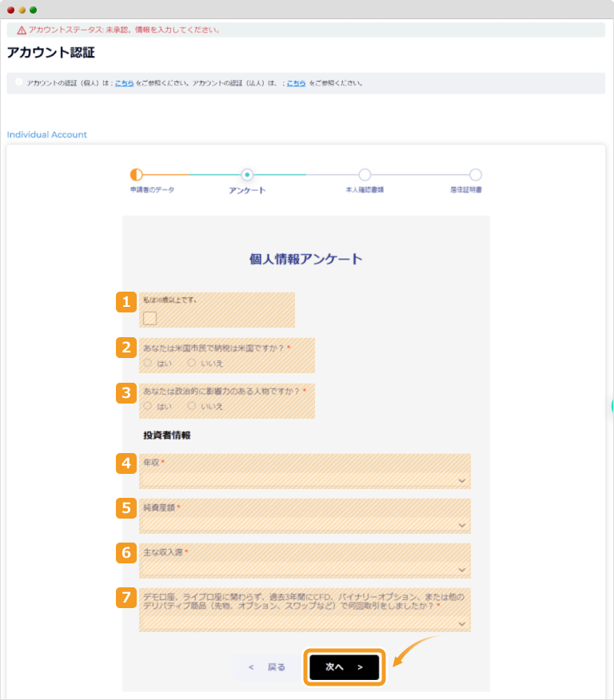Open the individual account verification こちら link
The image size is (614, 700).
click(x=124, y=83)
